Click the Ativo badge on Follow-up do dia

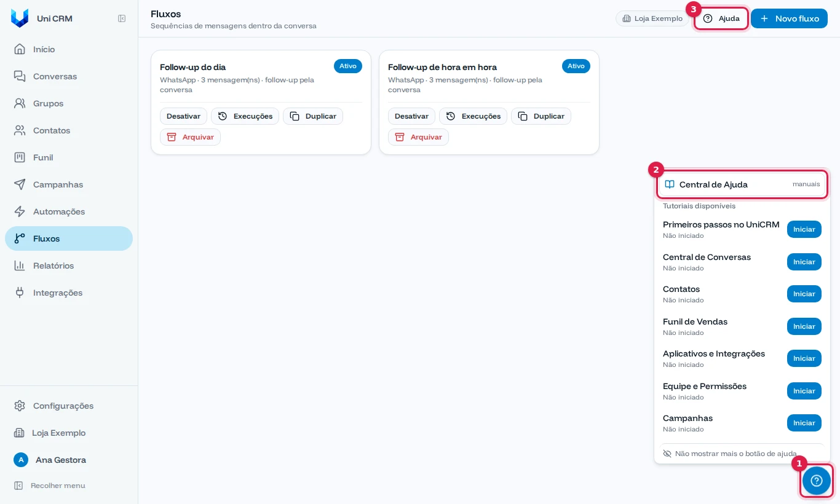coord(348,66)
